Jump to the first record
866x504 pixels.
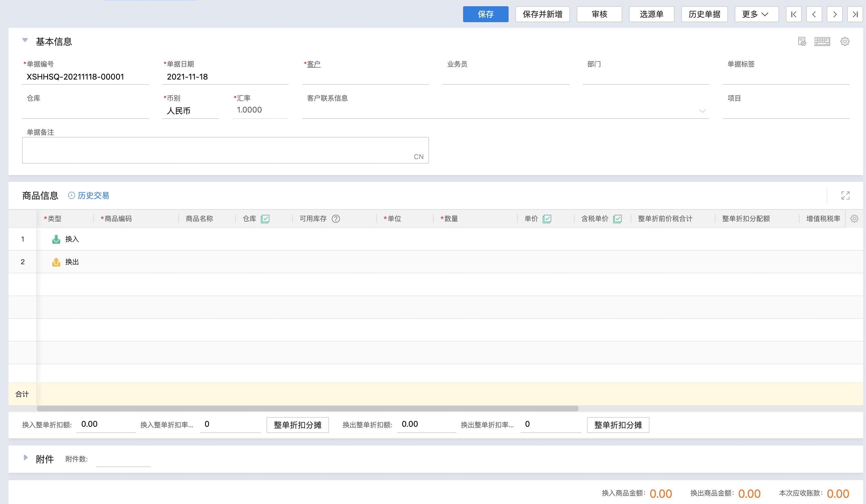[x=794, y=14]
